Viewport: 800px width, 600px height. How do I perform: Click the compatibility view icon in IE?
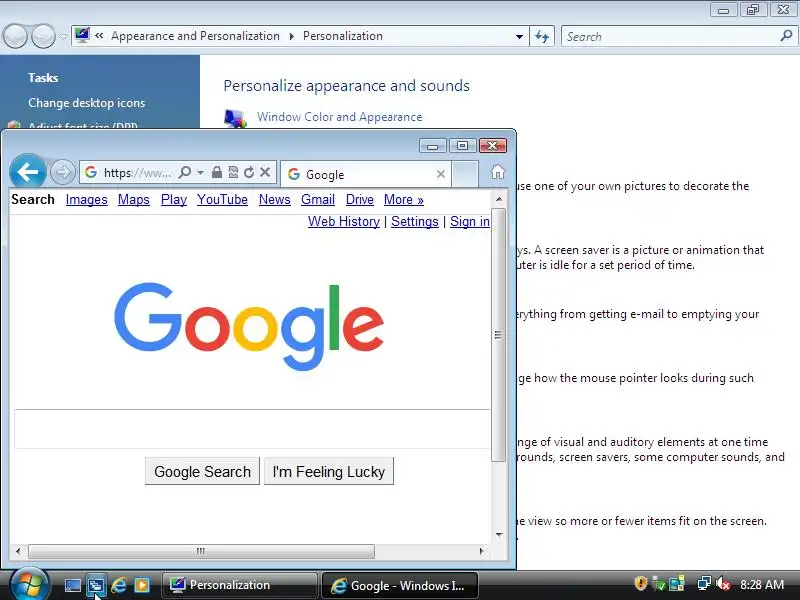tap(233, 172)
